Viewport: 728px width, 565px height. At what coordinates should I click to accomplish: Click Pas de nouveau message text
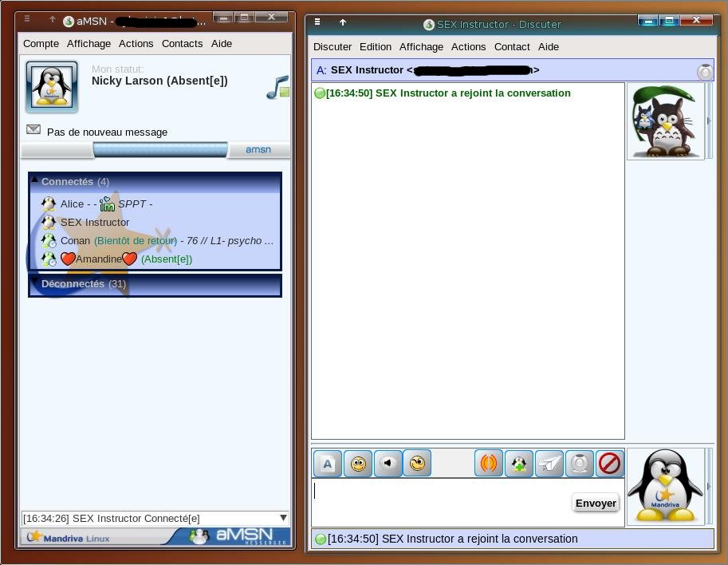[x=108, y=132]
